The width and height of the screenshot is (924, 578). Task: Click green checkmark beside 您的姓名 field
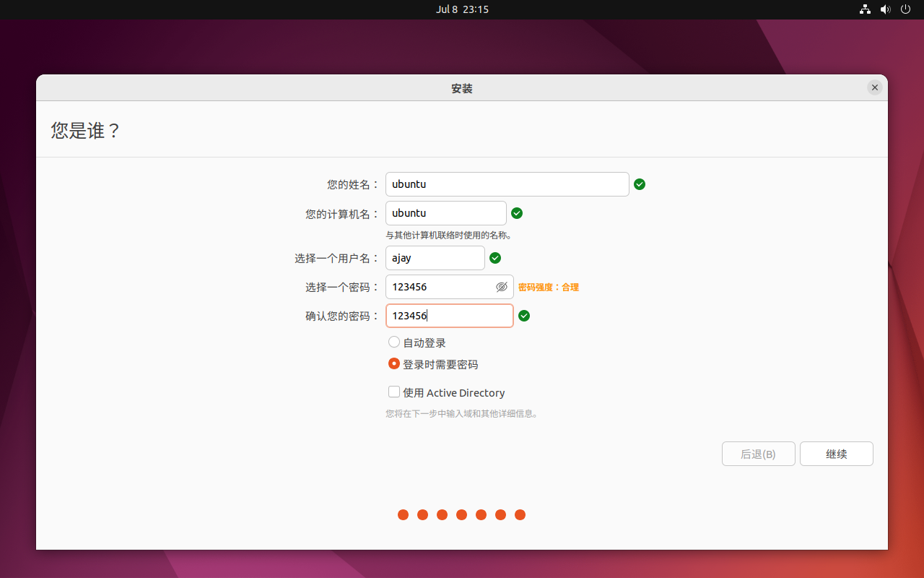(x=640, y=184)
